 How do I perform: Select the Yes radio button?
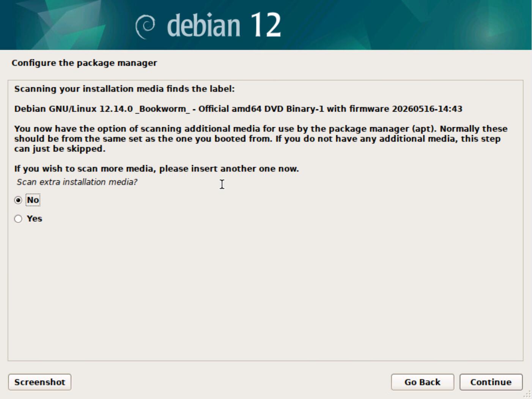[18, 219]
